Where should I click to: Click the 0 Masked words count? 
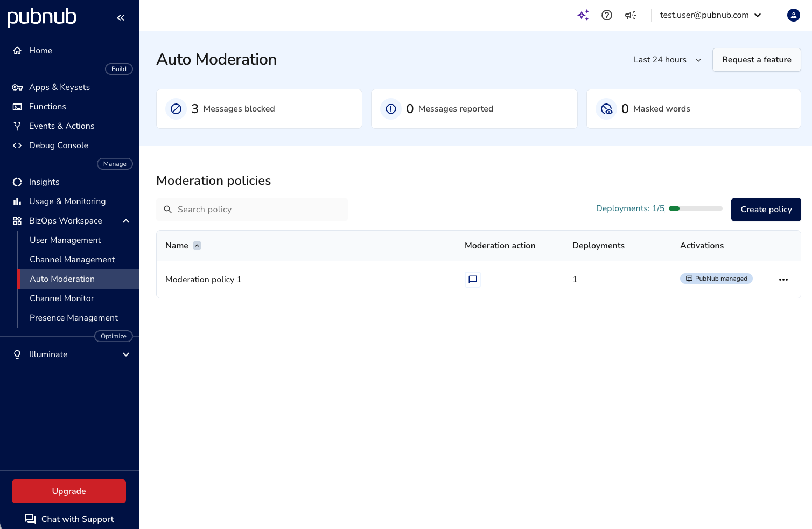coord(625,109)
